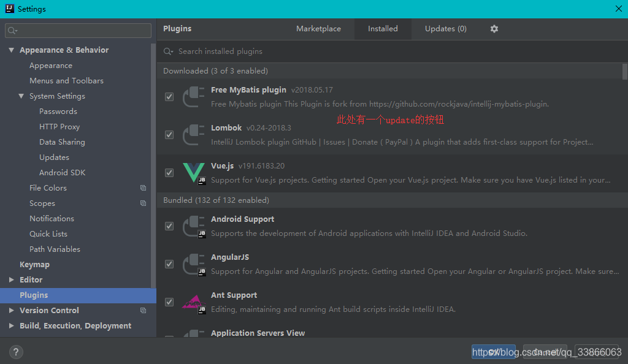Collapse the Appearance & Behavior tree node
Screen dimensions: 628x364
click(11, 50)
